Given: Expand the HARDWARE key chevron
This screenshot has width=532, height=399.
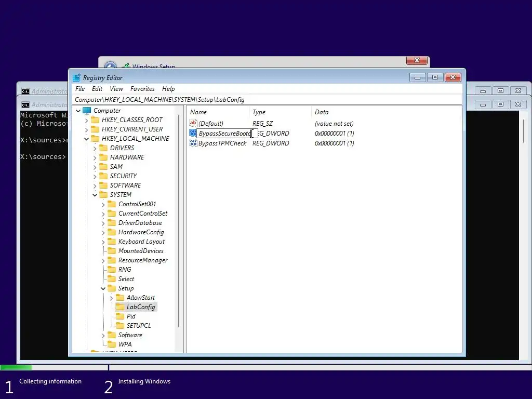Looking at the screenshot, I should pos(95,157).
